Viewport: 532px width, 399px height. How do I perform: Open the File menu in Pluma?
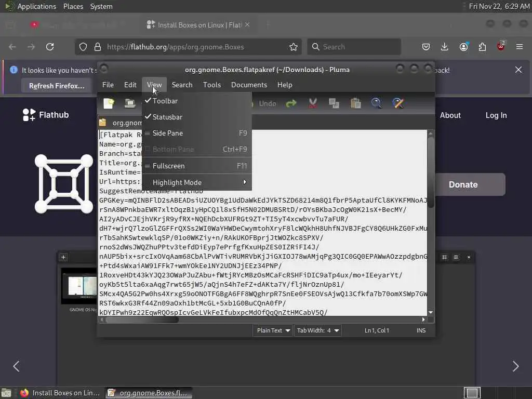click(108, 85)
